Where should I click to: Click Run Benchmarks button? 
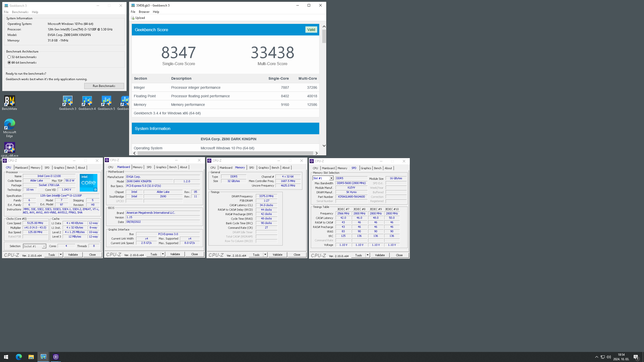coord(104,86)
